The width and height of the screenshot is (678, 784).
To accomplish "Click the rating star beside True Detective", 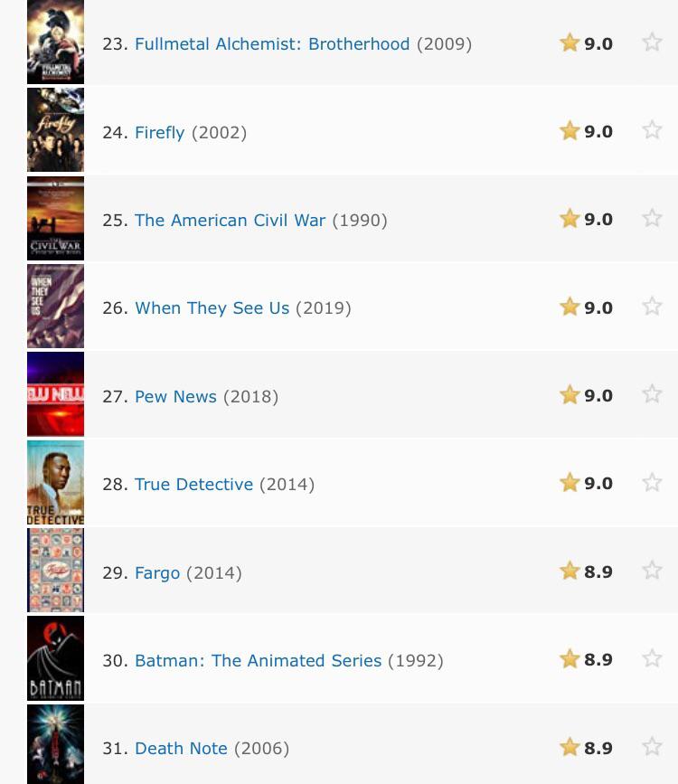I will (570, 482).
